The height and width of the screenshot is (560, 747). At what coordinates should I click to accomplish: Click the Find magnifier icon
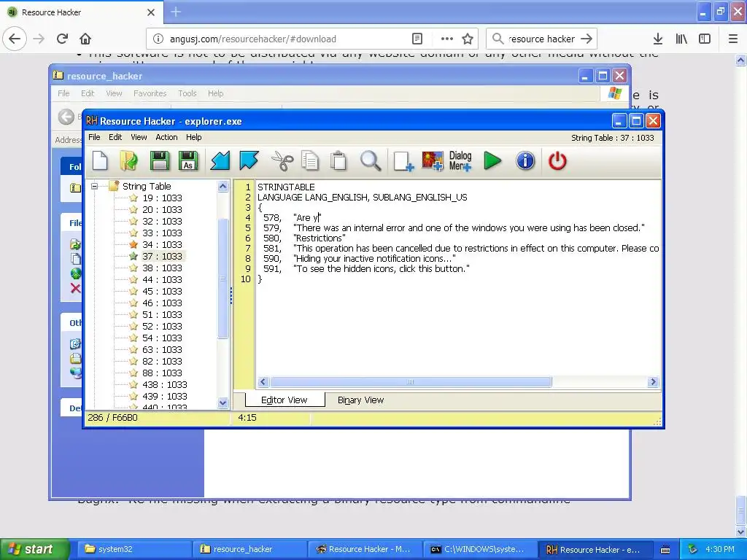coord(370,161)
